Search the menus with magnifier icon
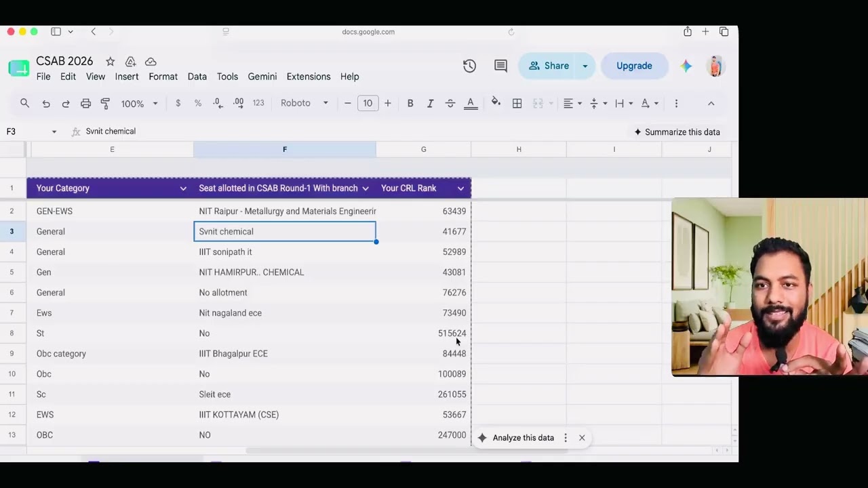 tap(24, 103)
